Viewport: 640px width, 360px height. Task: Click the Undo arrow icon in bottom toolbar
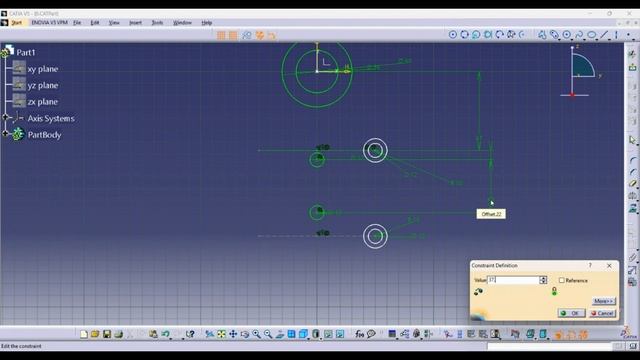(165, 334)
